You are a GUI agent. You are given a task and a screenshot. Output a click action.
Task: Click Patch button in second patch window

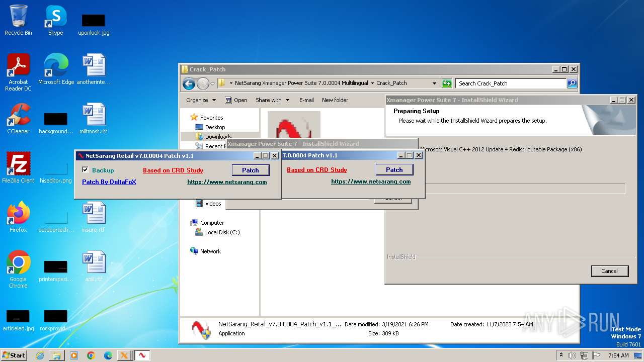pos(394,169)
